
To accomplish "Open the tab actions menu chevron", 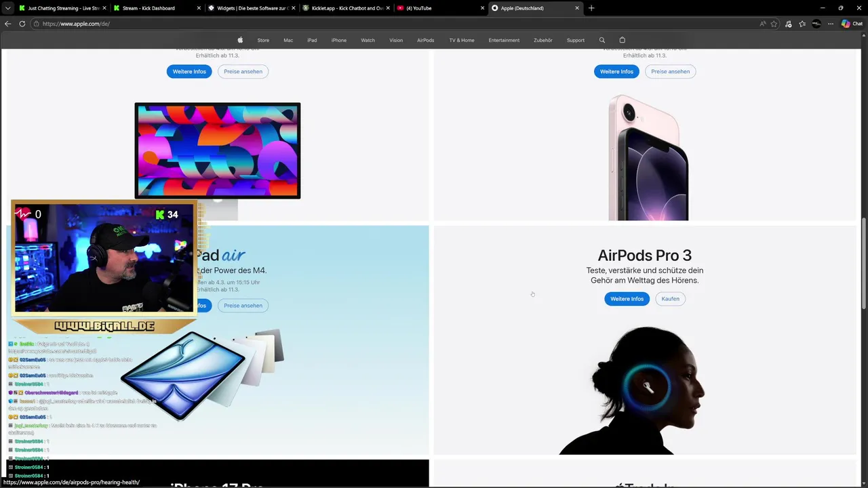I will [8, 8].
